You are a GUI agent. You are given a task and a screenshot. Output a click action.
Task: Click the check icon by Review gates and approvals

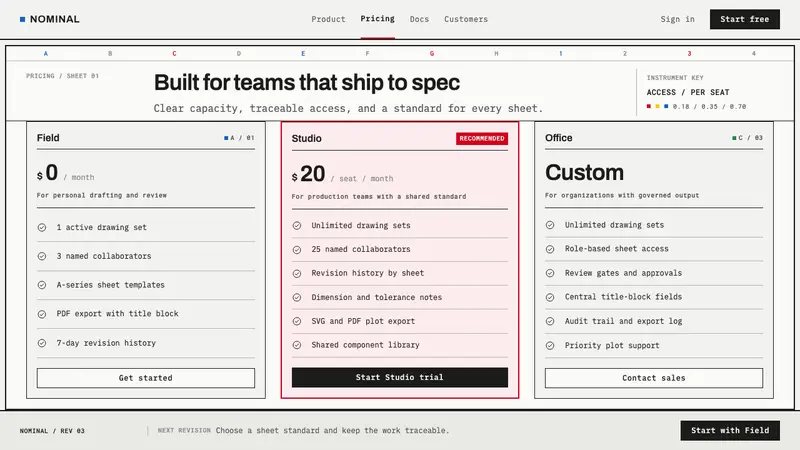click(550, 273)
